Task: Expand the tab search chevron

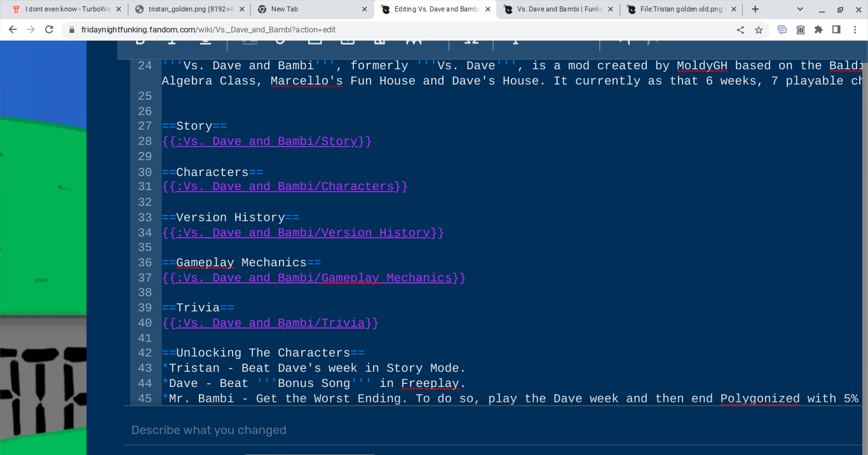Action: click(800, 9)
